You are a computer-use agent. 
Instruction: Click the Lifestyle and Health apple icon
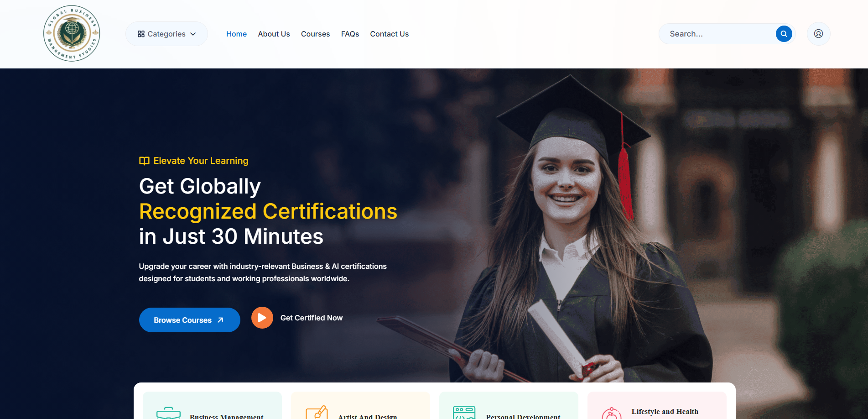[x=612, y=414]
